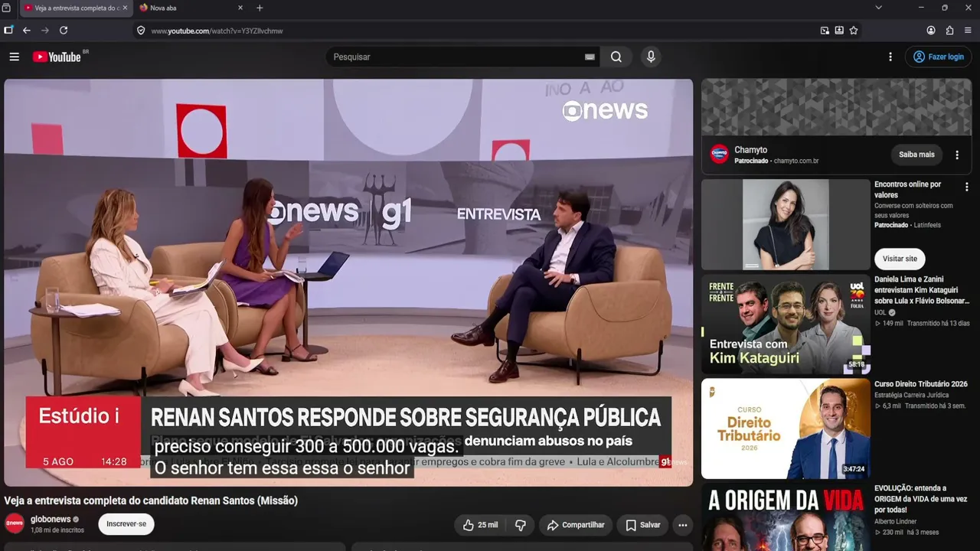Screen dimensions: 980x551
Task: Play the Curso Direito Tributário 2026 thumbnail
Action: click(x=786, y=429)
